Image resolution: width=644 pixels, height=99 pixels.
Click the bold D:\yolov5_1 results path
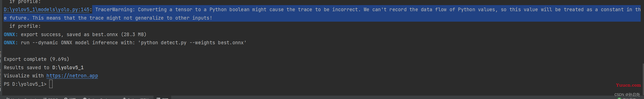[68, 68]
